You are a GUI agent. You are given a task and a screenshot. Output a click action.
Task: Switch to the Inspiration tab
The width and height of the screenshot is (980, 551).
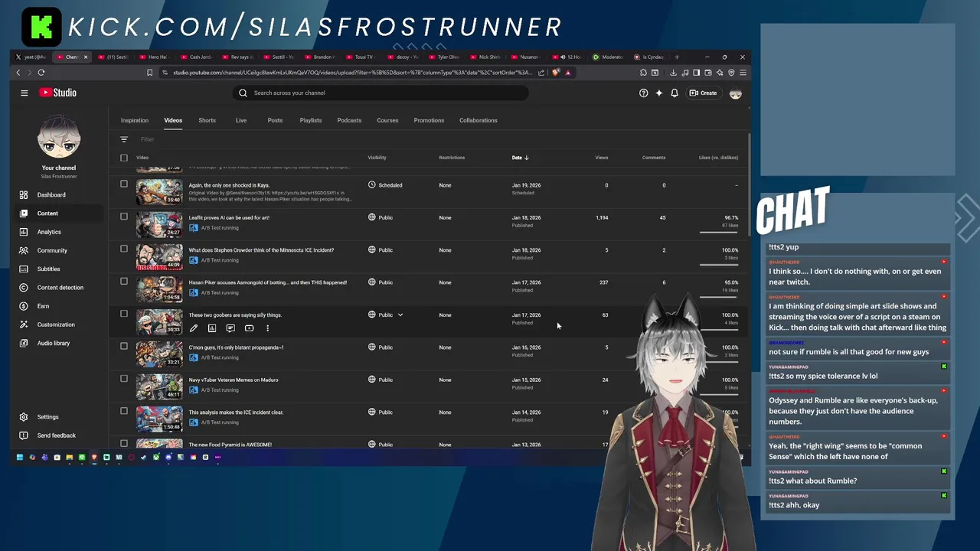[135, 120]
